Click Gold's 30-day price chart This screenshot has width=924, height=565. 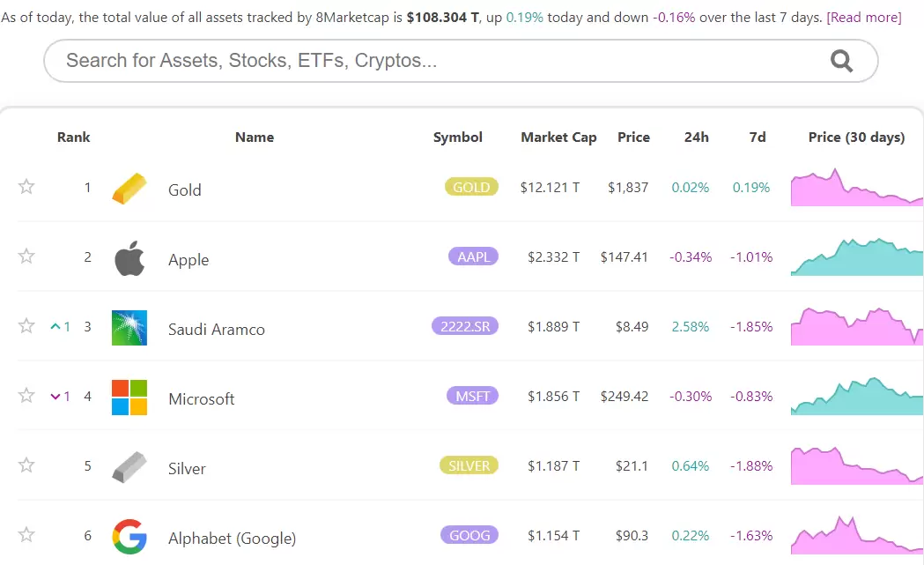(857, 188)
